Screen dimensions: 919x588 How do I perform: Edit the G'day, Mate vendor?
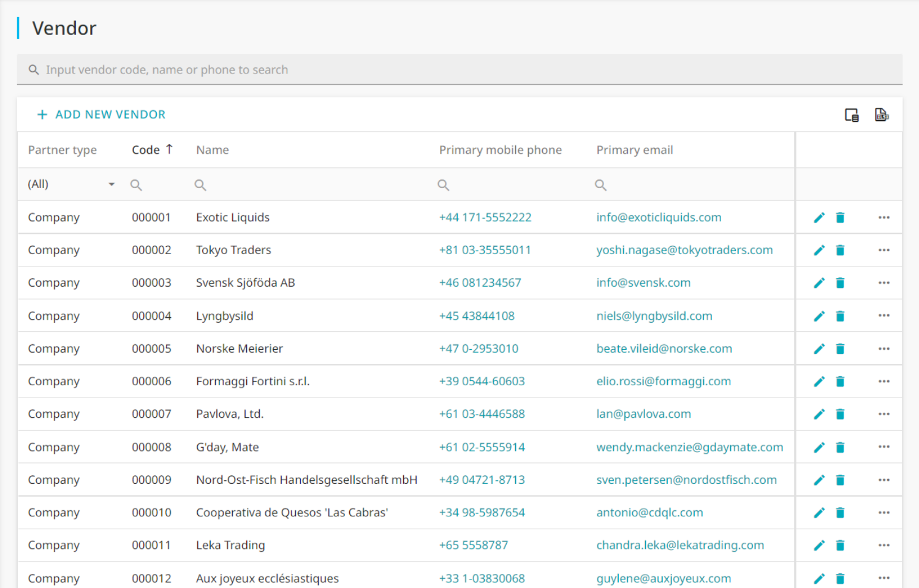[x=819, y=447]
